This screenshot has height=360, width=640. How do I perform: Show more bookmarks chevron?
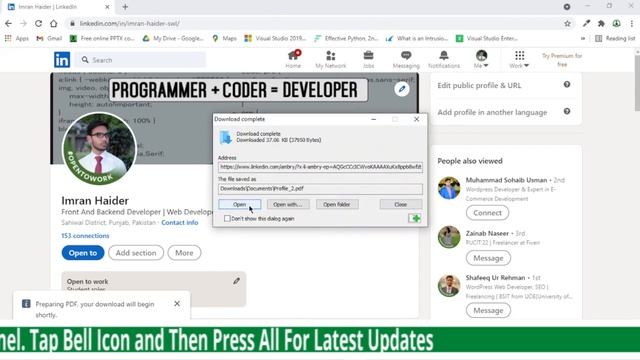pyautogui.click(x=583, y=38)
